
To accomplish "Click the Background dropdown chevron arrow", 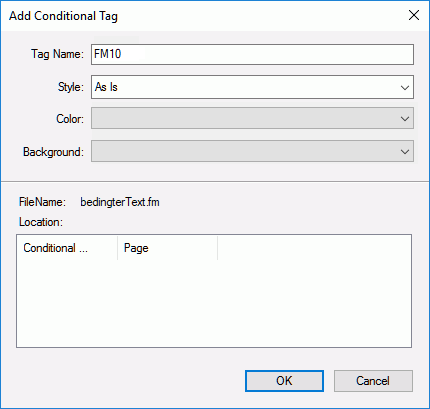I will coord(405,152).
